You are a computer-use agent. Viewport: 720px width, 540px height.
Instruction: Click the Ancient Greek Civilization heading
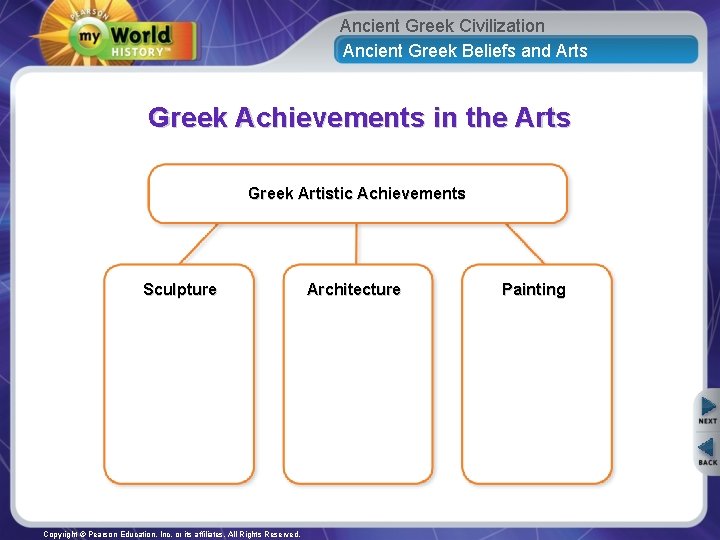442,26
